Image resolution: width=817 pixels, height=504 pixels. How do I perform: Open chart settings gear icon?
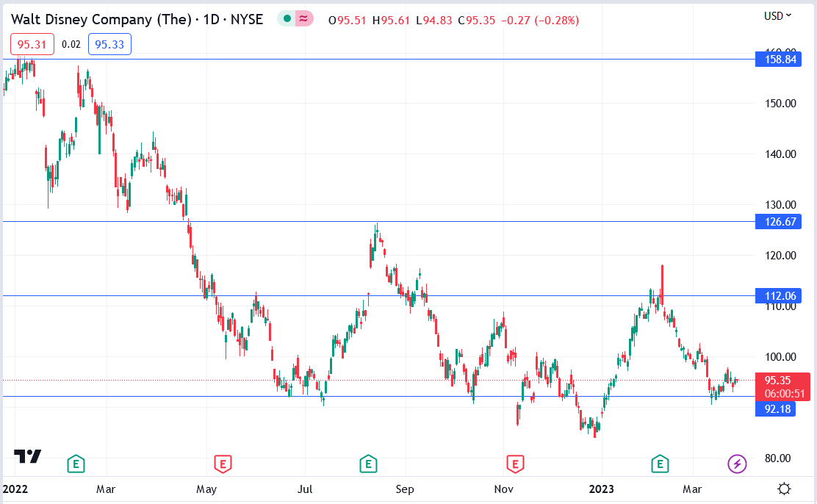click(784, 489)
